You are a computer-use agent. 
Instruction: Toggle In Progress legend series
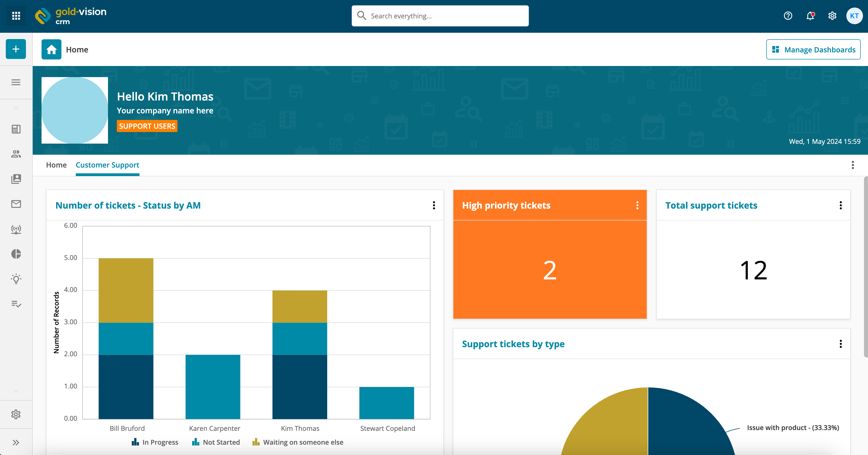tap(155, 442)
